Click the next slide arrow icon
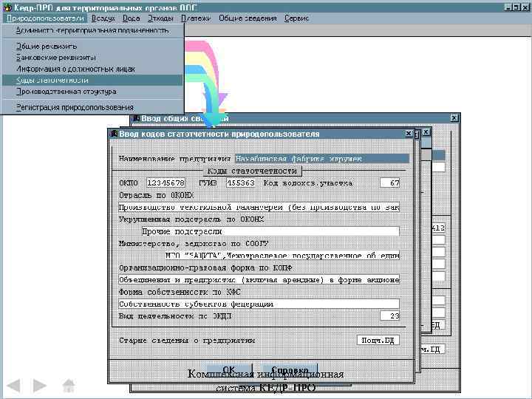The image size is (532, 399). point(40,386)
